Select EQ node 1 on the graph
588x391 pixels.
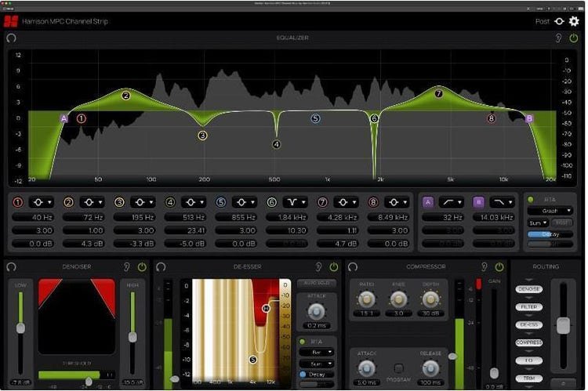pyautogui.click(x=82, y=118)
